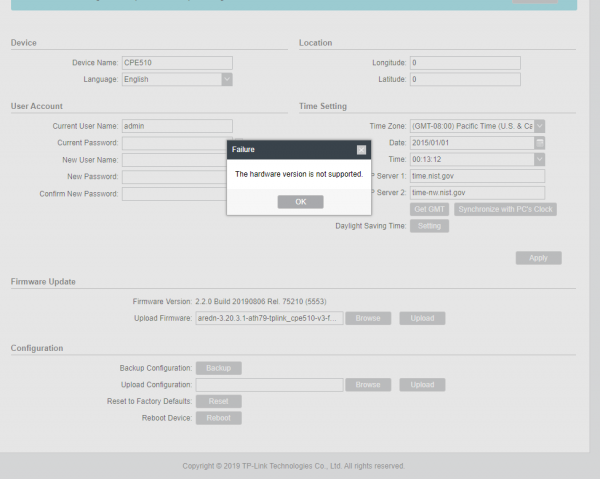
Task: Click the New User Name field
Action: [174, 160]
